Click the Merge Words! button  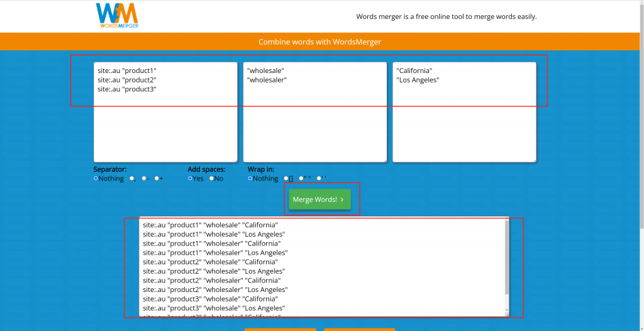tap(320, 199)
